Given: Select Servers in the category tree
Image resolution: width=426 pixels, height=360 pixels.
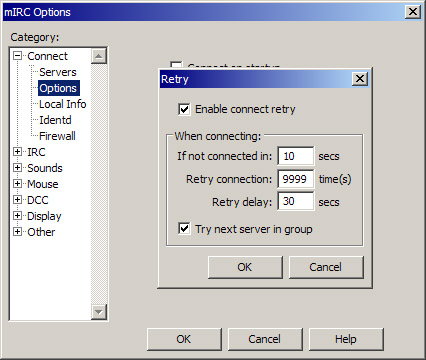Looking at the screenshot, I should pos(58,72).
